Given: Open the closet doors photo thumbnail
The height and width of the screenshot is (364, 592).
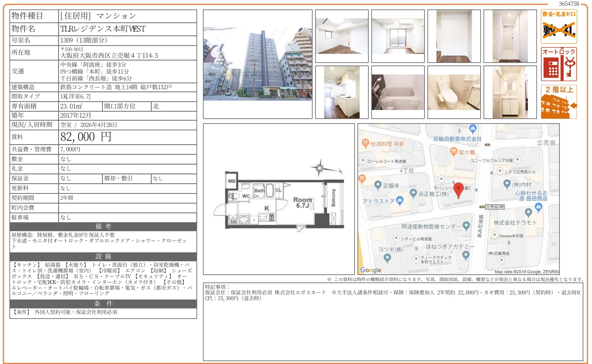Looking at the screenshot, I should (x=454, y=36).
